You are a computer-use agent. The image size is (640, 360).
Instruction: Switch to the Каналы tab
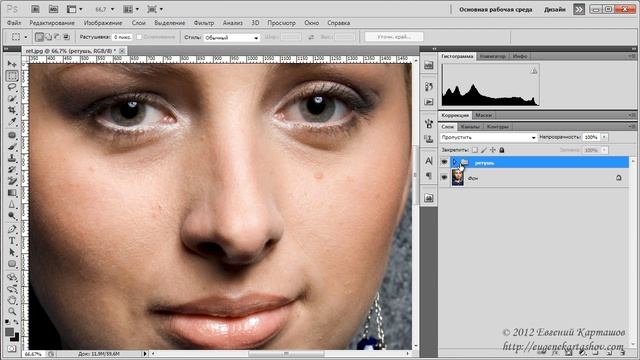tap(470, 127)
